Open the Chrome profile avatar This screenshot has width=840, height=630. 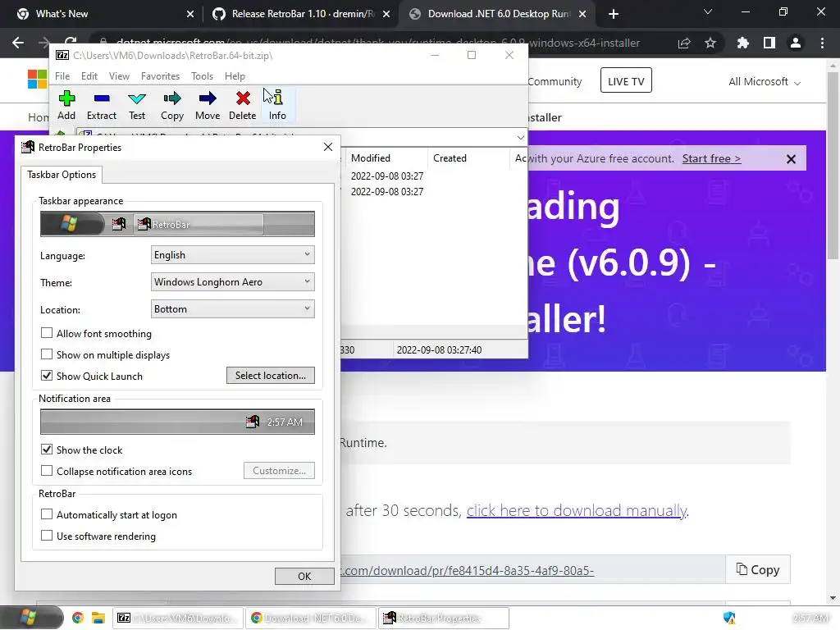[x=796, y=43]
